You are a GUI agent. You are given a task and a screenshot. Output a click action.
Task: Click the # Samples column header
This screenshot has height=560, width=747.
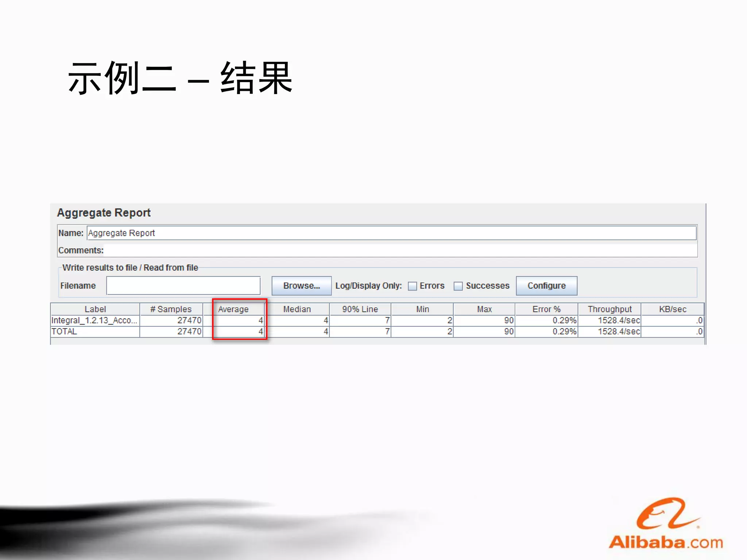[171, 309]
